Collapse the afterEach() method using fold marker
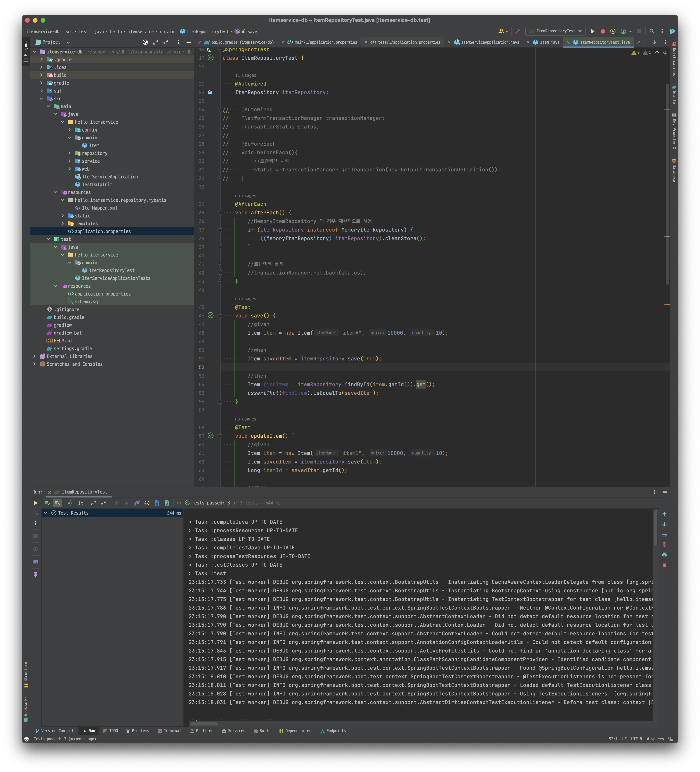The image size is (700, 772). point(220,213)
